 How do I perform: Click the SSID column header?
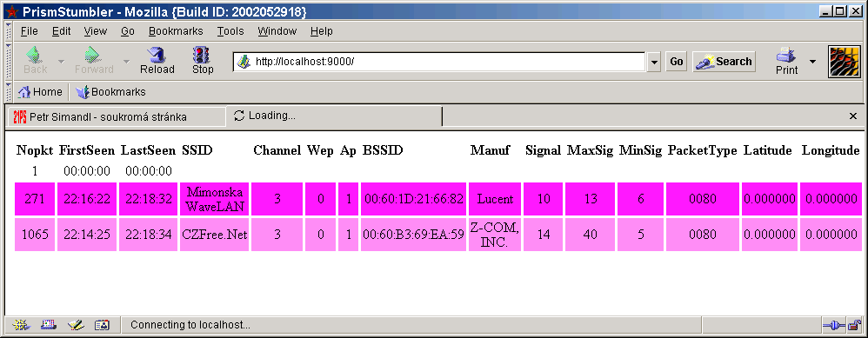197,150
